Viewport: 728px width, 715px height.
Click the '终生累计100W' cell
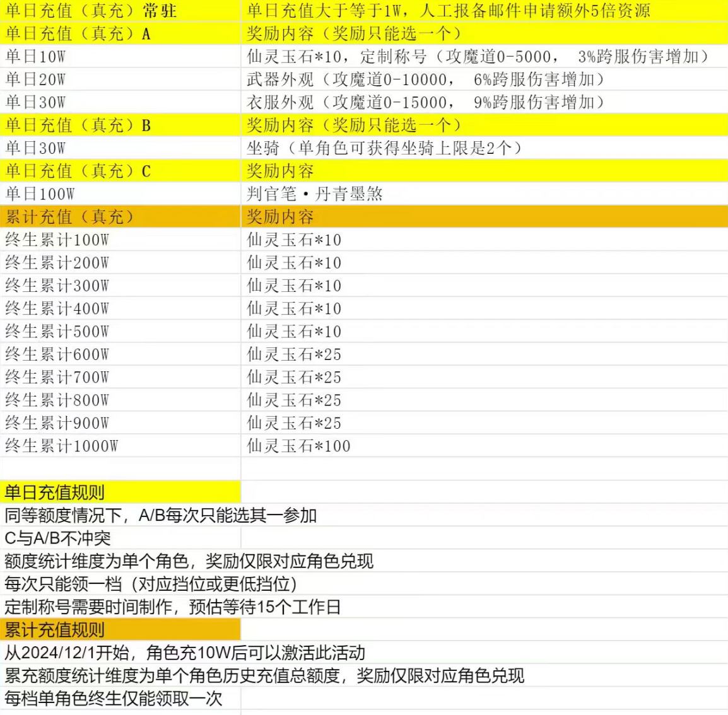[x=57, y=240]
